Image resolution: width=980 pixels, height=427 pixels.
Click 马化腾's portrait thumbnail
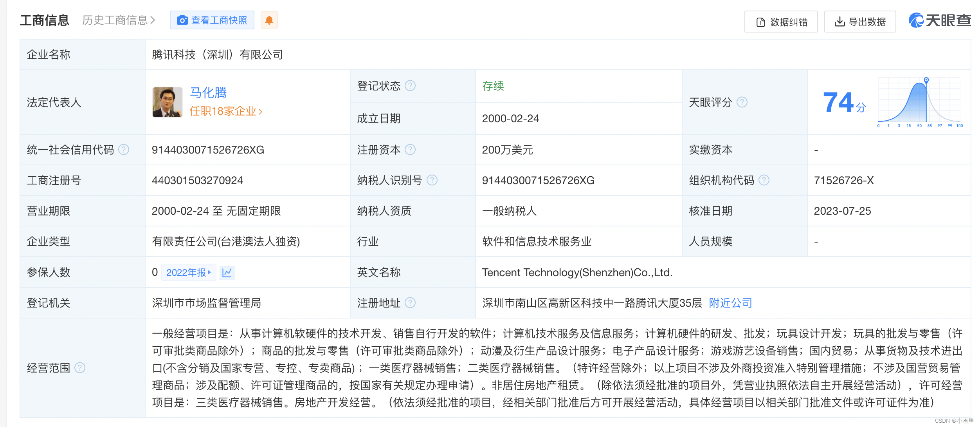pyautogui.click(x=168, y=102)
